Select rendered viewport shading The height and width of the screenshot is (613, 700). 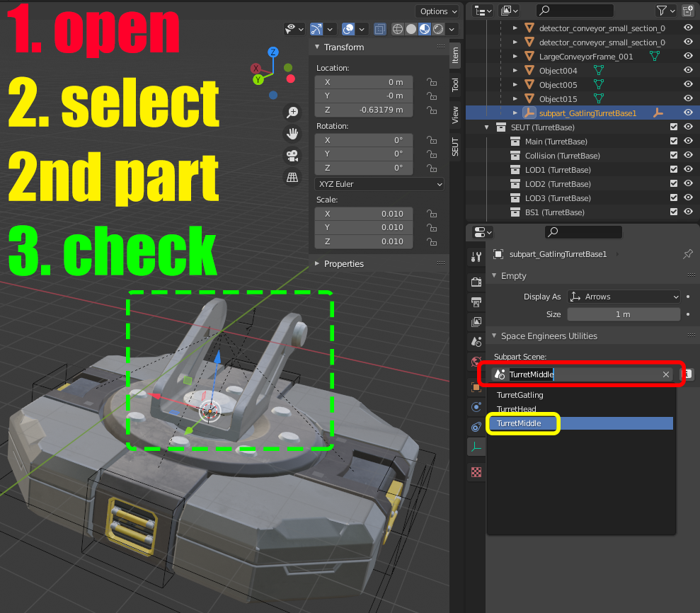click(438, 30)
